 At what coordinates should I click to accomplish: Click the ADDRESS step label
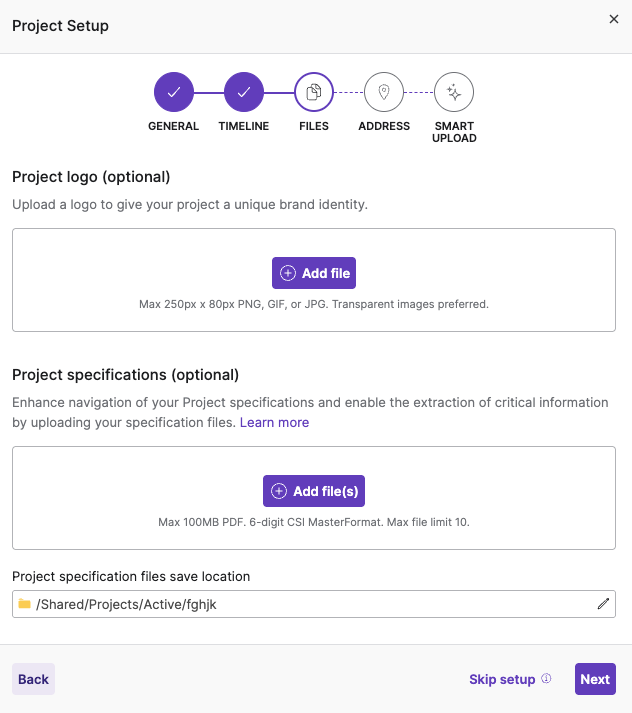384,127
